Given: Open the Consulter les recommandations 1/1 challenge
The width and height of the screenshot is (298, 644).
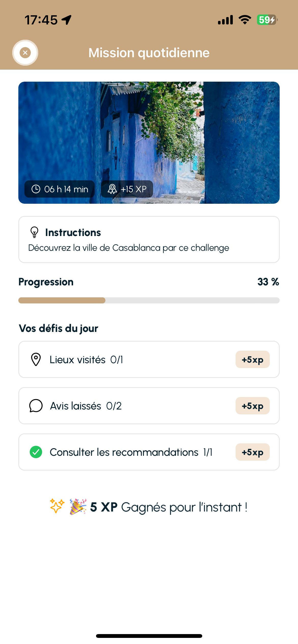Looking at the screenshot, I should [x=149, y=452].
